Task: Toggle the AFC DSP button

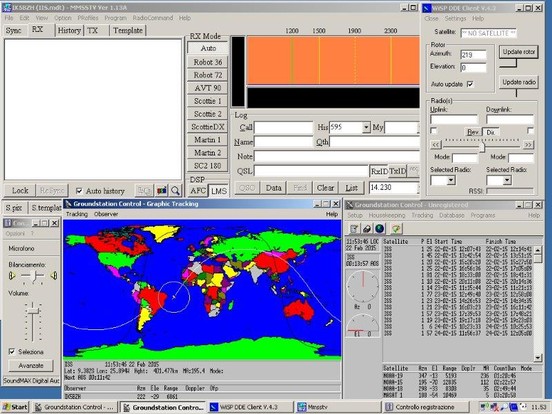Action: click(x=198, y=191)
